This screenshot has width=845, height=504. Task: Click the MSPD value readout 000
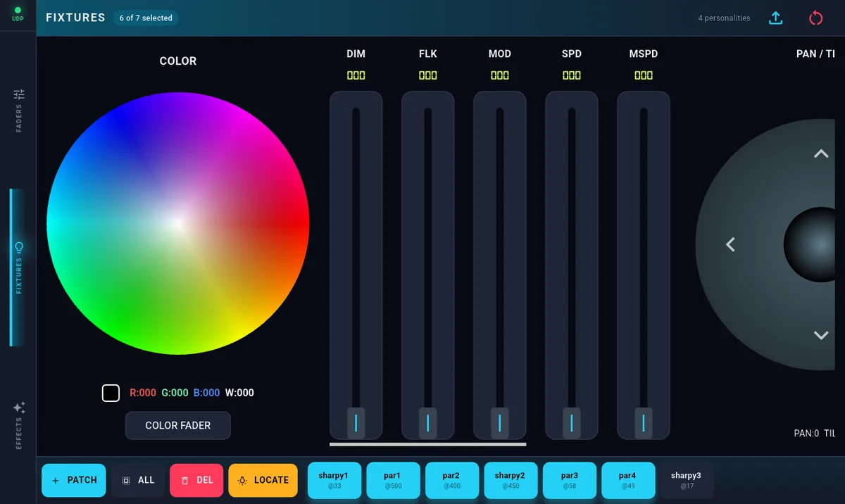point(644,75)
